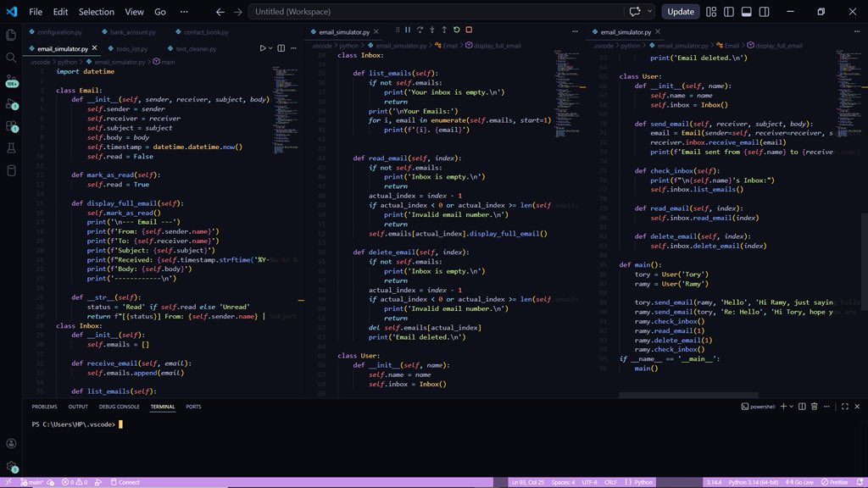Kill the terminal with trash icon
The height and width of the screenshot is (488, 868).
(815, 407)
